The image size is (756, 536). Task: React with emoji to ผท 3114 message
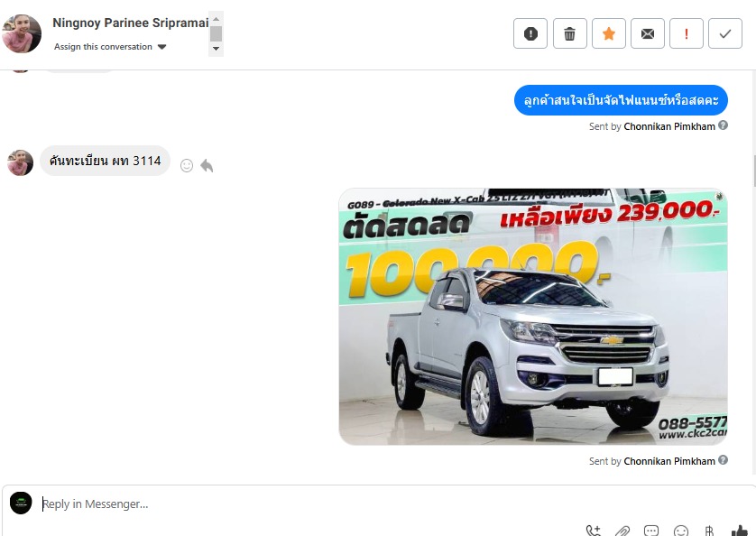point(187,165)
